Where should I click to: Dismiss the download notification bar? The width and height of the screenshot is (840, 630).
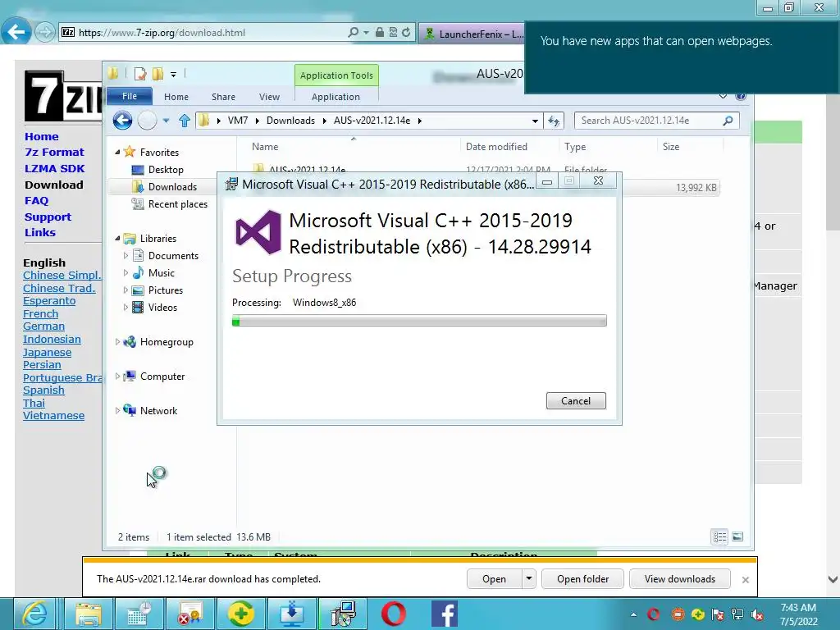[745, 580]
